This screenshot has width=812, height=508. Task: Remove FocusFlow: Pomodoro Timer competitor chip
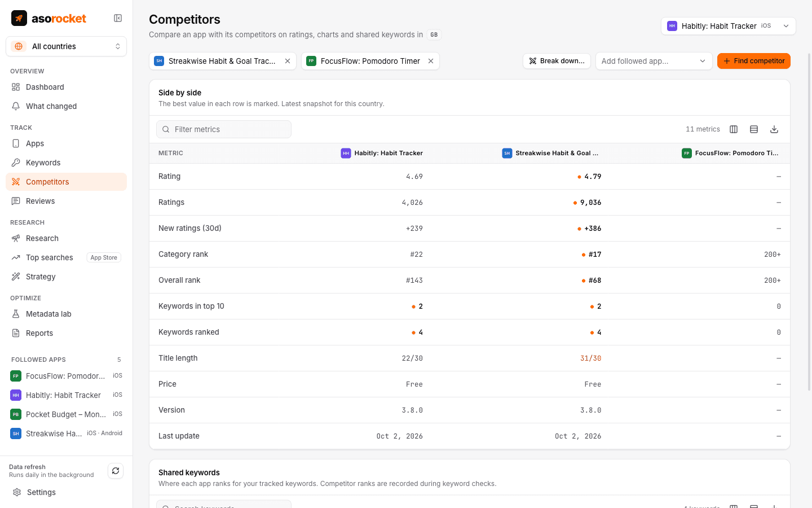[431, 61]
